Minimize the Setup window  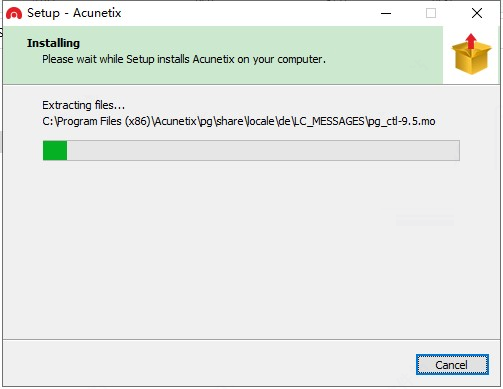[x=386, y=13]
